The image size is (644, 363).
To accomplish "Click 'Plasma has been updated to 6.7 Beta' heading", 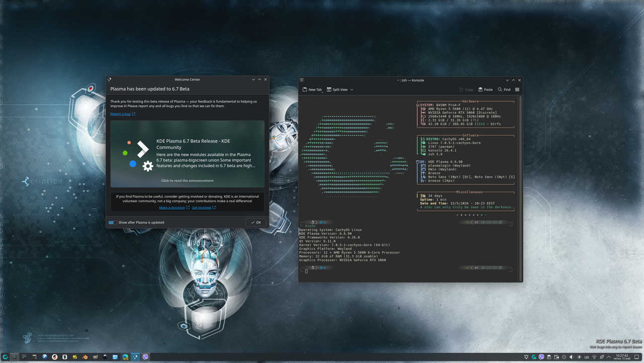I will click(x=150, y=89).
